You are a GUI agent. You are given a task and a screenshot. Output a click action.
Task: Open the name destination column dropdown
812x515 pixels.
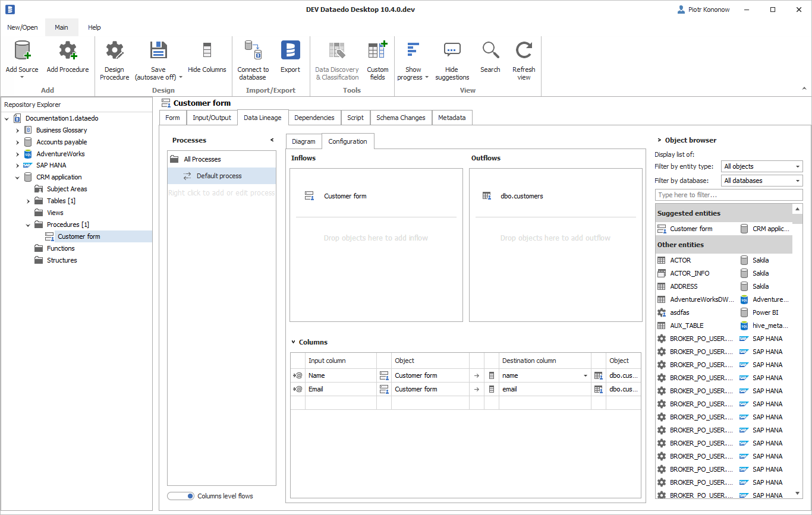[x=585, y=375]
